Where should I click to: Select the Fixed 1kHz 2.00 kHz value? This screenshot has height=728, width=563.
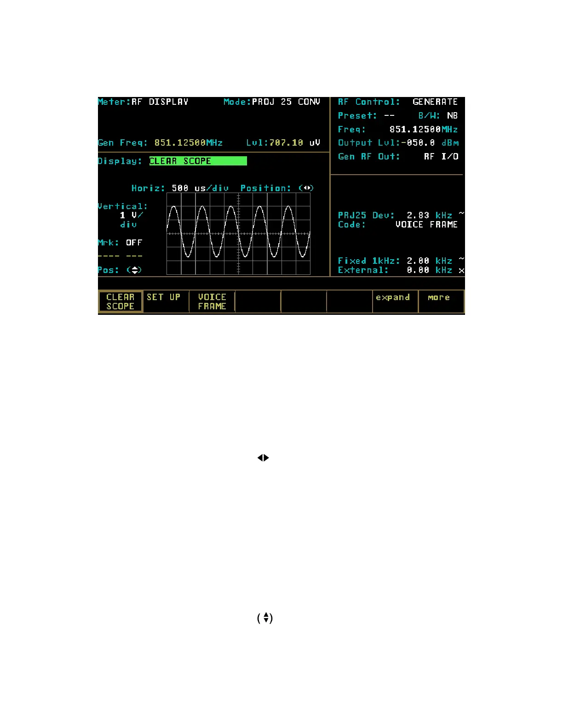pyautogui.click(x=429, y=261)
